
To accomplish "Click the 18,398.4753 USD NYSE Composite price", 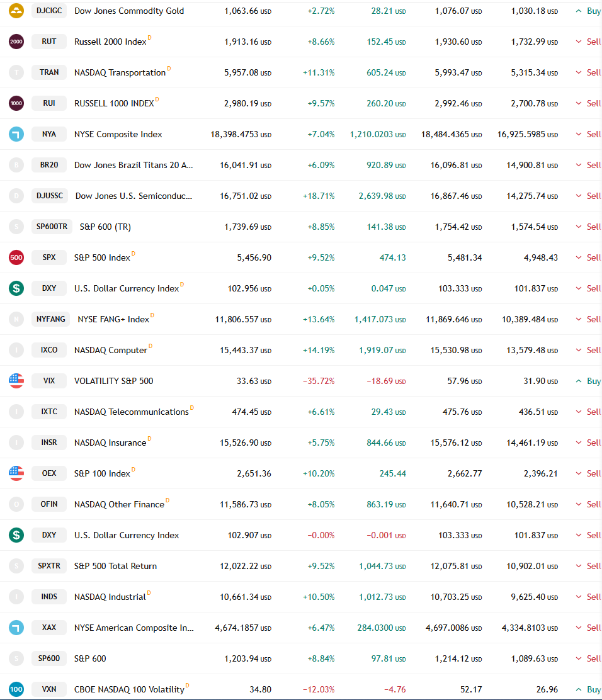I will tap(241, 134).
